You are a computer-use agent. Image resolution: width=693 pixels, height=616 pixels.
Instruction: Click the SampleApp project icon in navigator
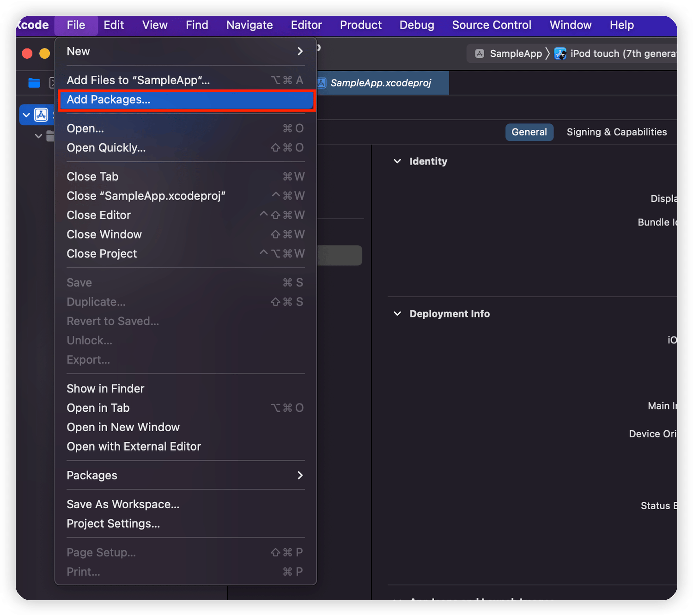coord(42,115)
